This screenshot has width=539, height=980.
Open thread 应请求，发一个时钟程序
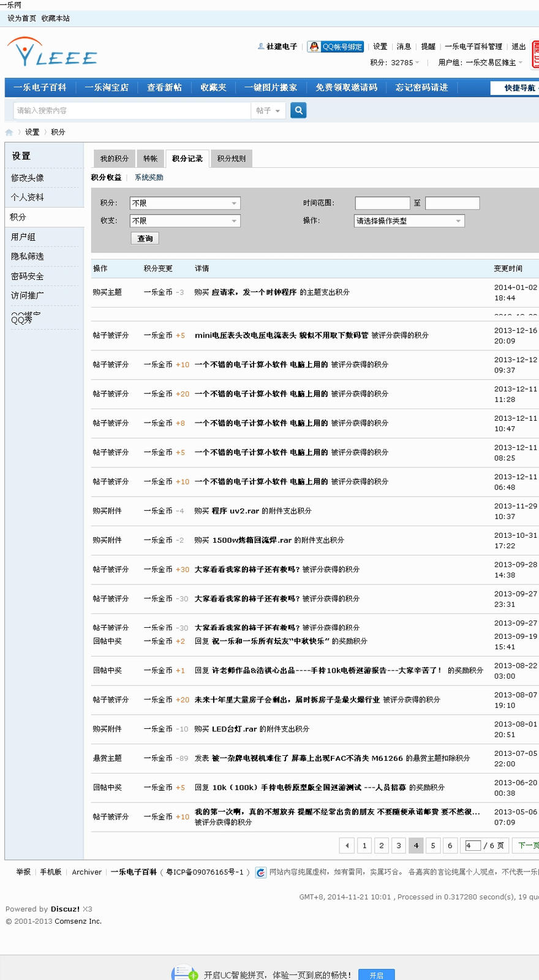coord(254,292)
